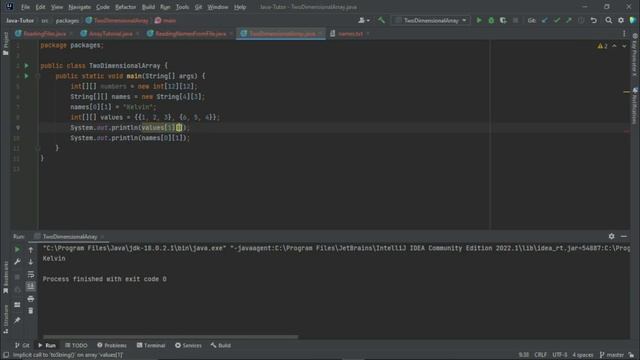Toggle the Structure tool window stripe
The image size is (640, 360).
pyautogui.click(x=5, y=319)
